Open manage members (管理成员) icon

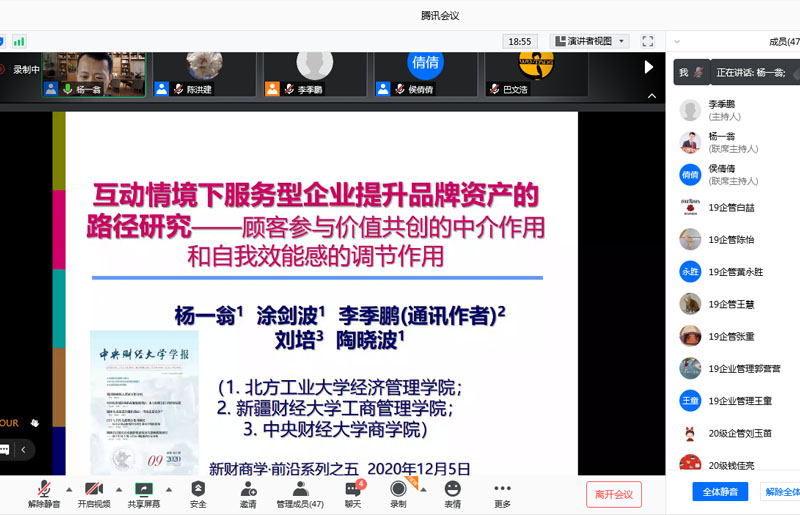tap(300, 490)
